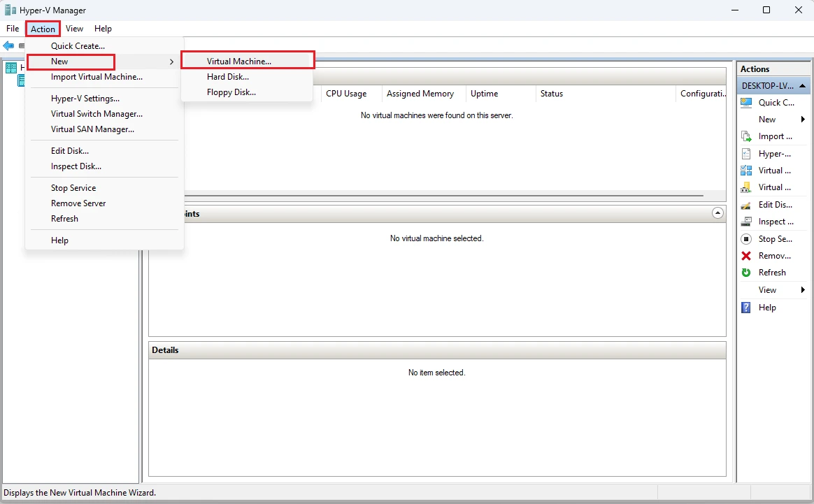Click the blue Help question mark icon

pos(746,308)
